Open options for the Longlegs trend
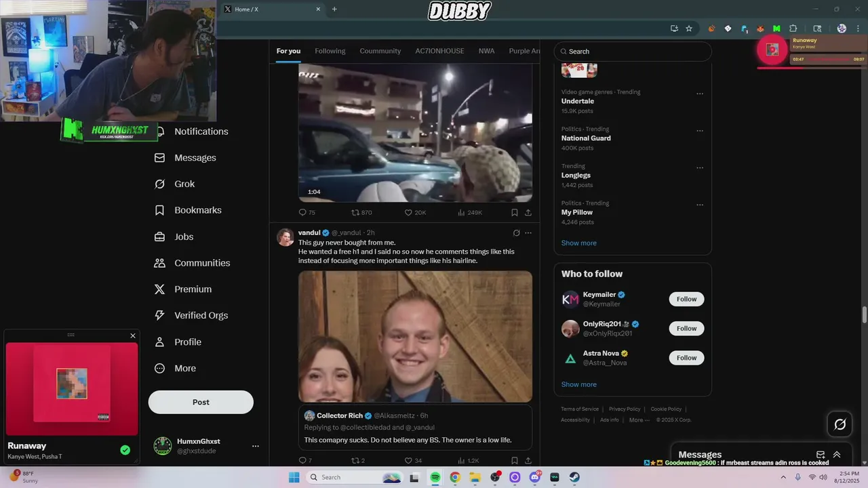The height and width of the screenshot is (488, 868). tap(700, 168)
